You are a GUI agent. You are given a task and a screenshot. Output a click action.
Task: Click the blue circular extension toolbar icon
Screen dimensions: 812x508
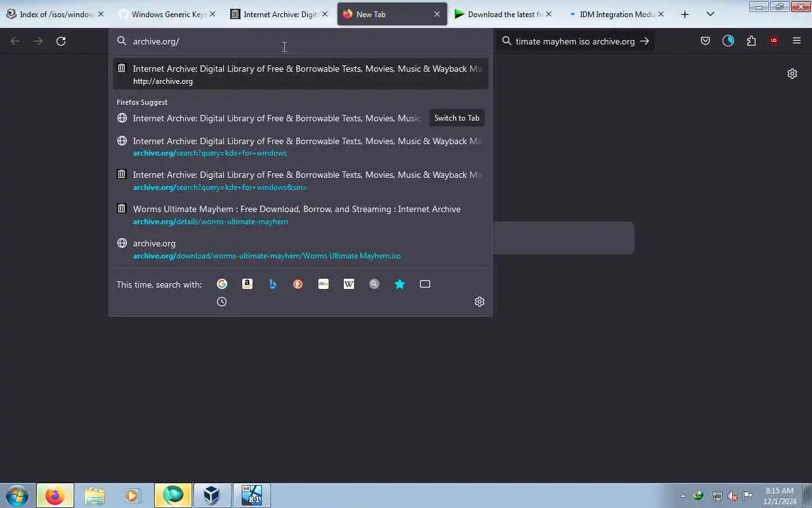pyautogui.click(x=728, y=41)
